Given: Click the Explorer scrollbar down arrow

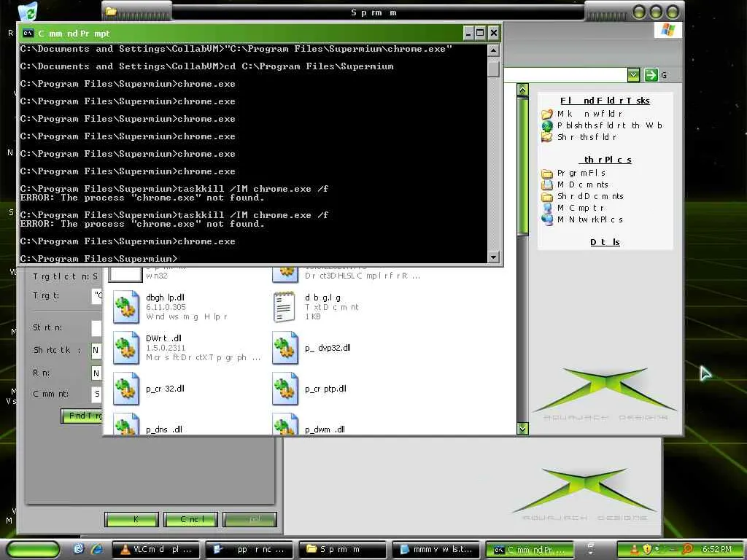Looking at the screenshot, I should [522, 429].
